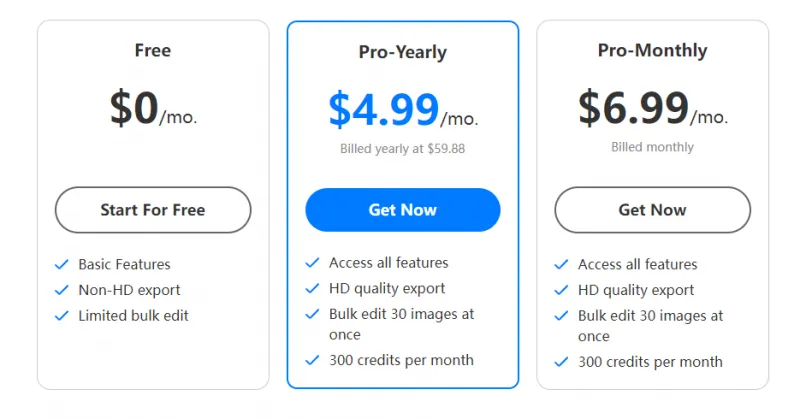The height and width of the screenshot is (419, 800).
Task: Click Pro-Monthly Access all features checkmark
Action: click(561, 265)
